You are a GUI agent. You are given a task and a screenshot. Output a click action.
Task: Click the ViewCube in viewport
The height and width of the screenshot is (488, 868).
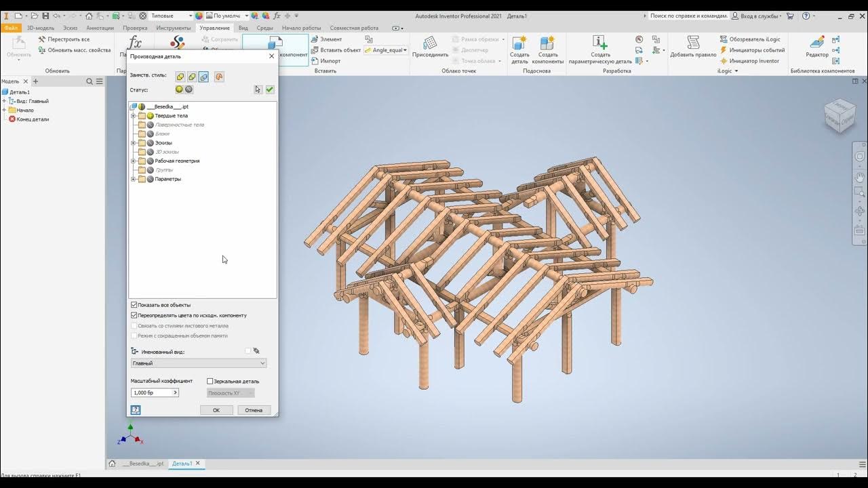point(839,116)
